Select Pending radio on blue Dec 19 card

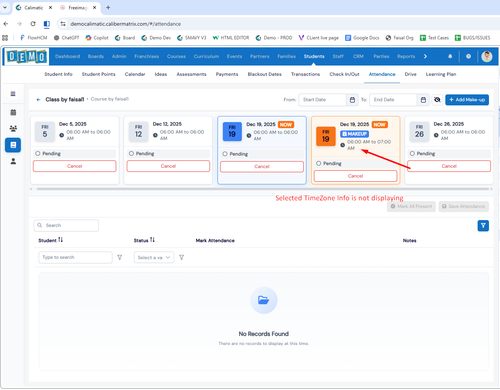(225, 154)
